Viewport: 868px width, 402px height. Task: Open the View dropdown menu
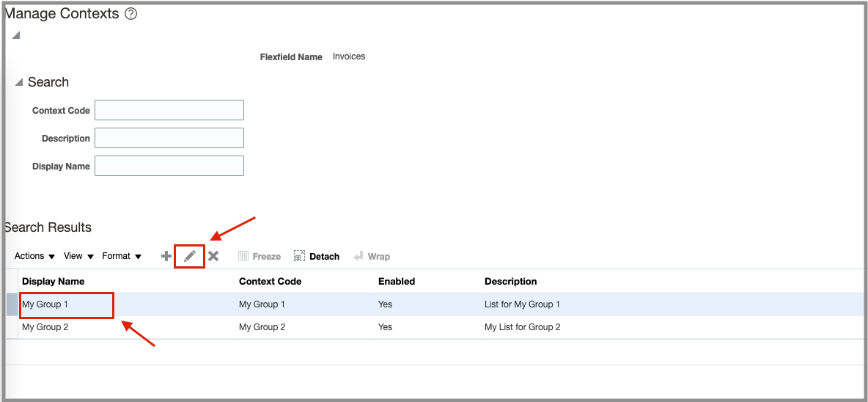[x=78, y=256]
